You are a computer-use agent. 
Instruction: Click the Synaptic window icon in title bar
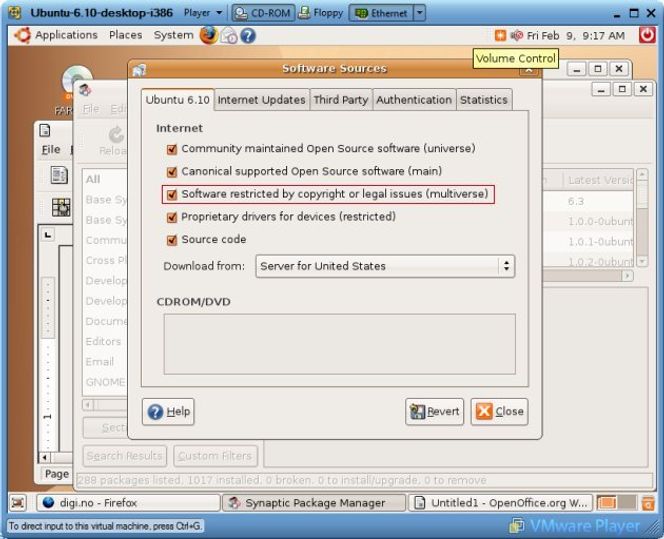coord(85,90)
